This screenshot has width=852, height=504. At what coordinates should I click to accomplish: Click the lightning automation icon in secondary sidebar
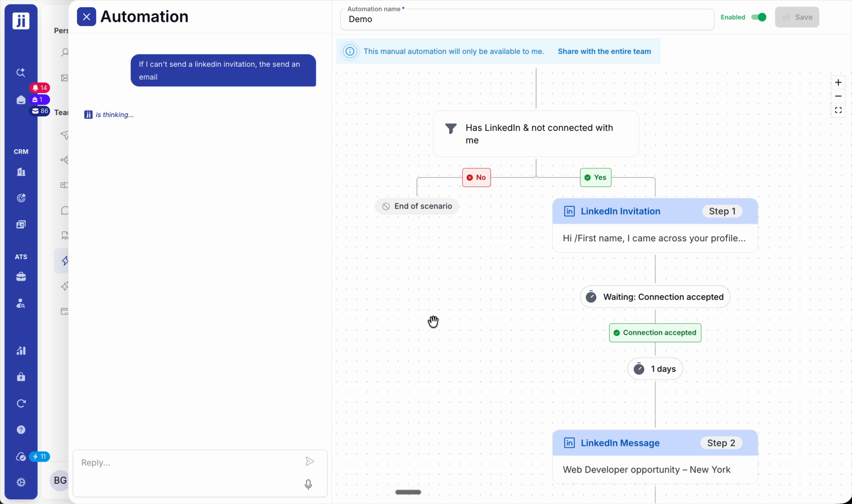(x=65, y=261)
